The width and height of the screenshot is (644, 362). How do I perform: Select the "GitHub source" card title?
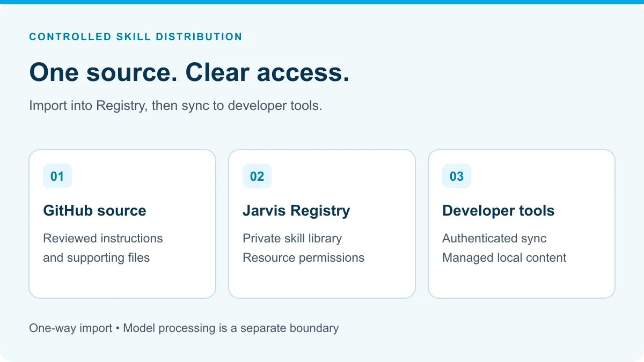click(94, 211)
